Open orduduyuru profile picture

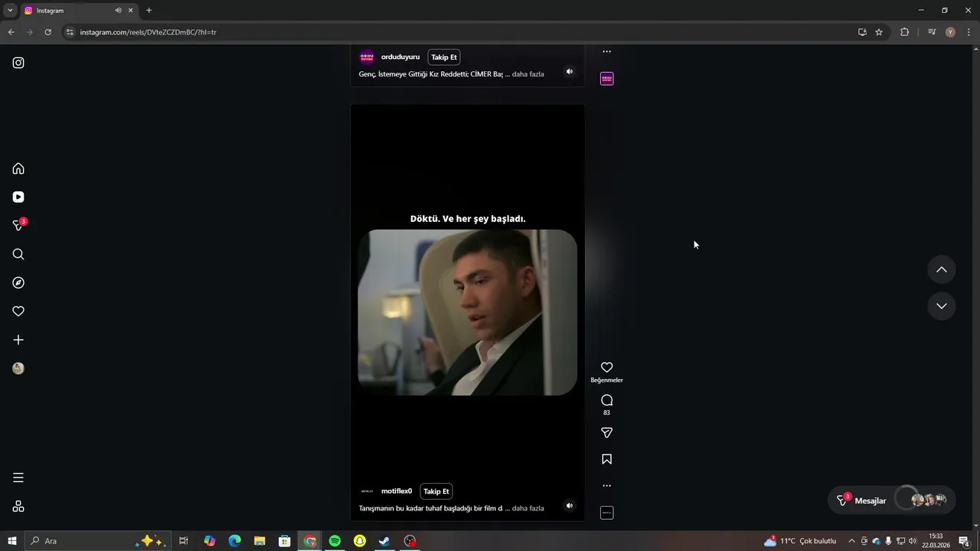pos(367,57)
